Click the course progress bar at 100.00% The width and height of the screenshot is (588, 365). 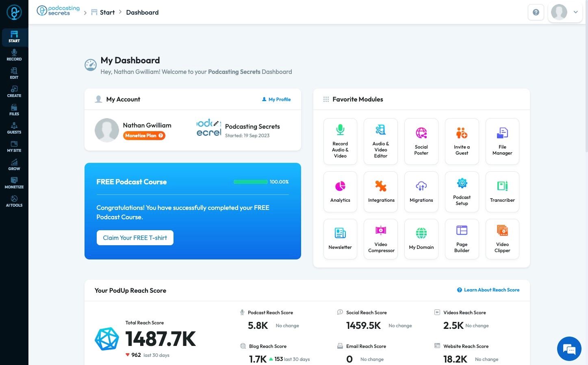[251, 182]
